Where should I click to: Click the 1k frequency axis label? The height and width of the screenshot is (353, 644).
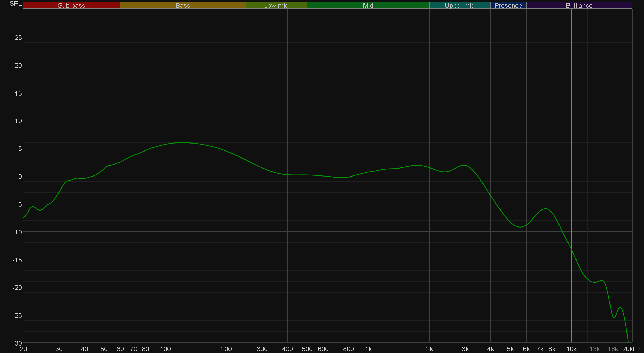coord(368,349)
